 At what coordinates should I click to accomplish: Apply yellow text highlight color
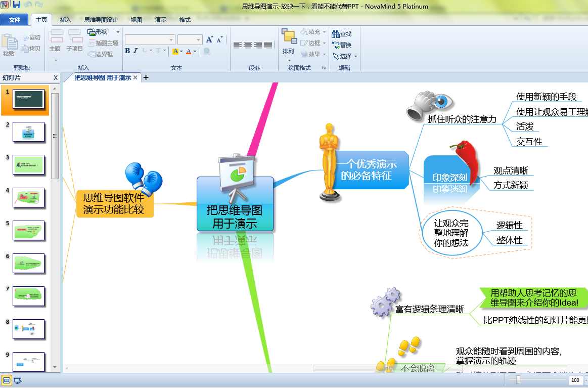click(x=175, y=51)
